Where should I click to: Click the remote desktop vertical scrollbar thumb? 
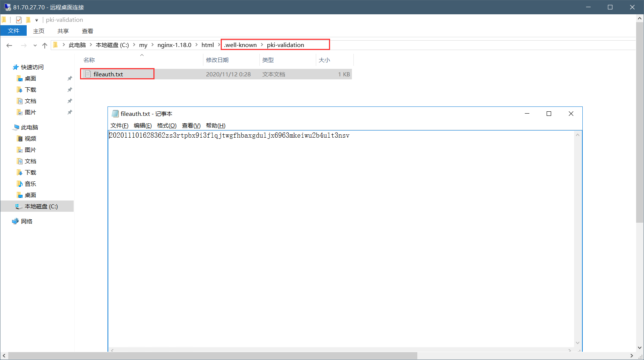[x=640, y=122]
